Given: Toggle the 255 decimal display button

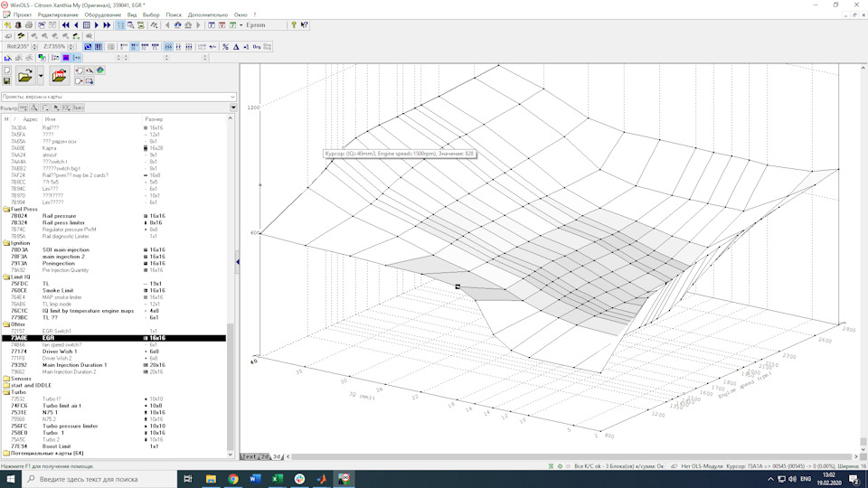Looking at the screenshot, I should click(168, 47).
